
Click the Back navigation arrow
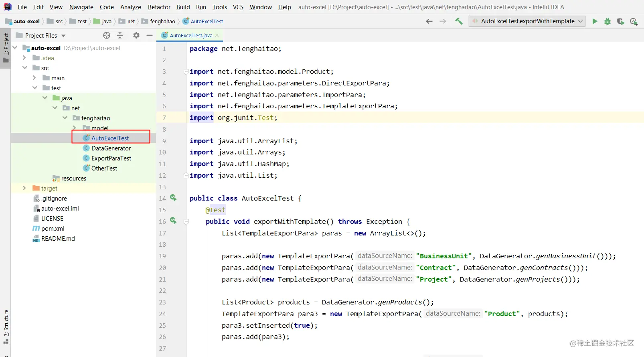tap(429, 21)
